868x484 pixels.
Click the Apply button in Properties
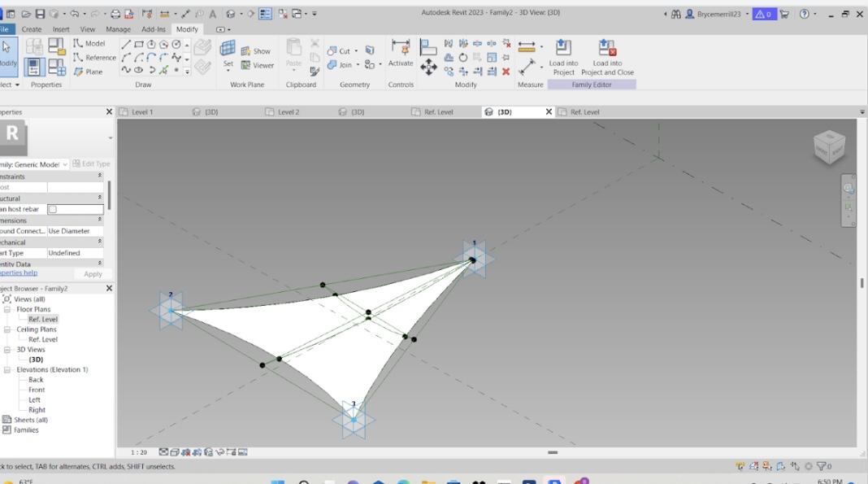[x=93, y=274]
